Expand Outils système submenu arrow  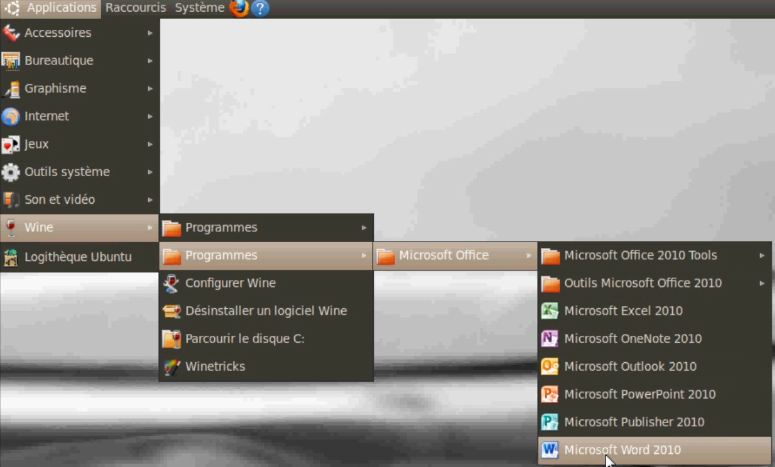tap(150, 172)
